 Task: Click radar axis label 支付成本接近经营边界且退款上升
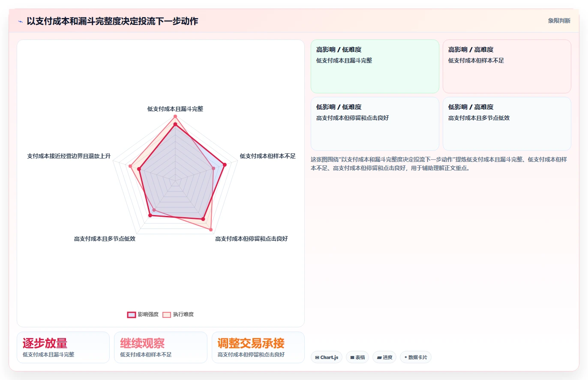[69, 156]
